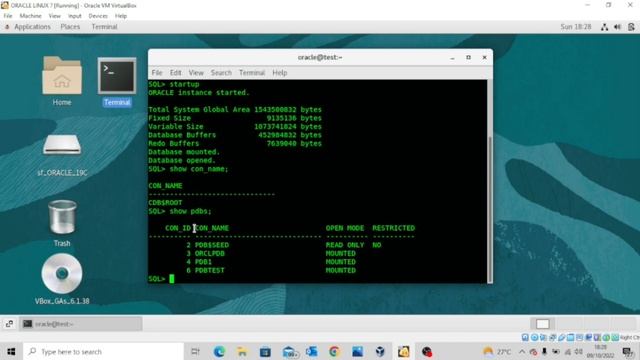Open the terminal Help menu
The height and width of the screenshot is (360, 640).
click(280, 73)
